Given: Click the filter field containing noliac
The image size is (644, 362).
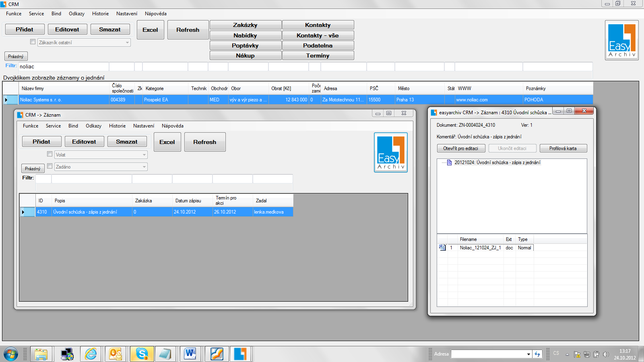Looking at the screenshot, I should pos(64,67).
